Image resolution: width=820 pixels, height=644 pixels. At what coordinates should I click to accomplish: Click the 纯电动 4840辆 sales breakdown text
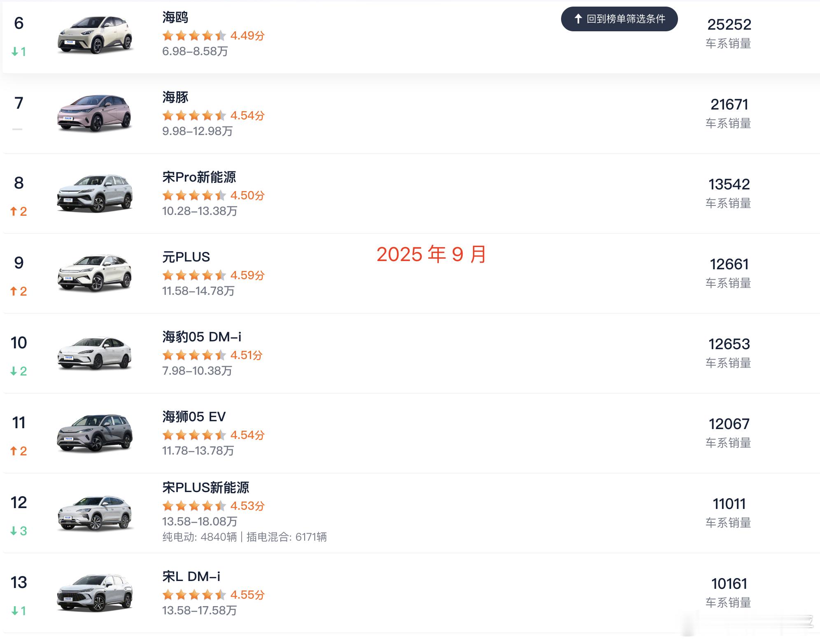click(200, 537)
